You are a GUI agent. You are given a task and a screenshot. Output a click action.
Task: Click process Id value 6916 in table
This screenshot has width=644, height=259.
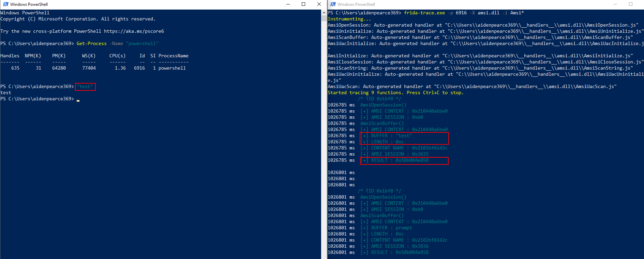click(x=139, y=68)
